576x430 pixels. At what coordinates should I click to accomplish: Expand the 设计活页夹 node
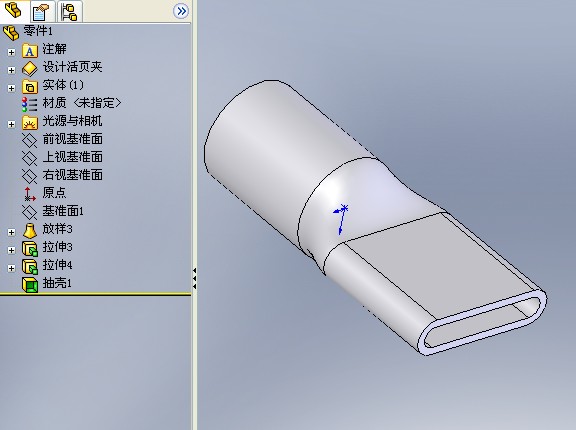[x=11, y=70]
